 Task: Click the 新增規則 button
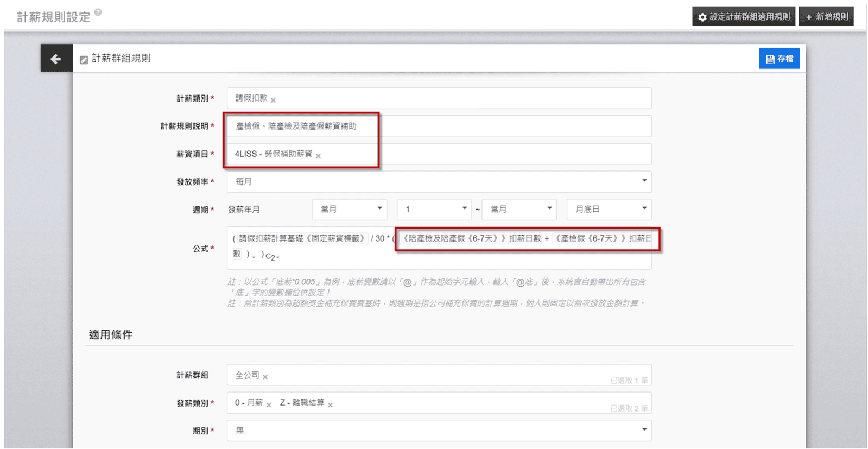[826, 16]
